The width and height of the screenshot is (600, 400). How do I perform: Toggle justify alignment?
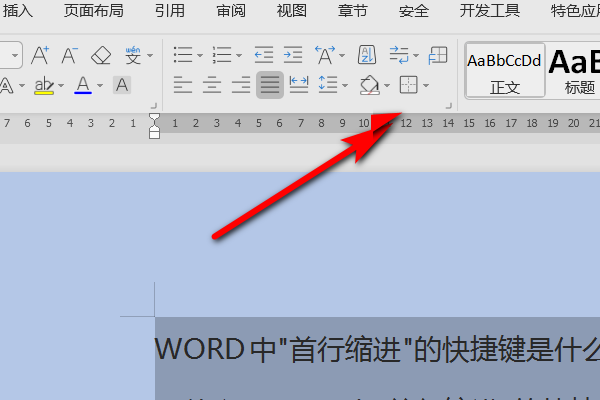(270, 85)
